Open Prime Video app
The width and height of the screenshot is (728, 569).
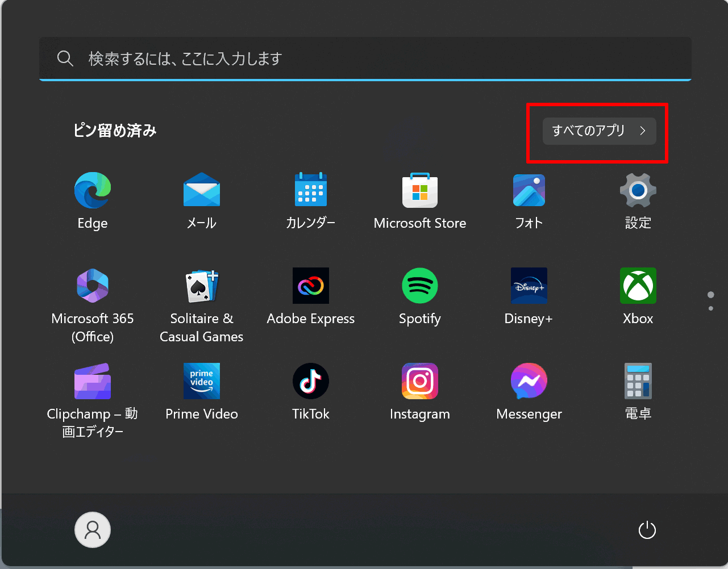click(x=202, y=392)
